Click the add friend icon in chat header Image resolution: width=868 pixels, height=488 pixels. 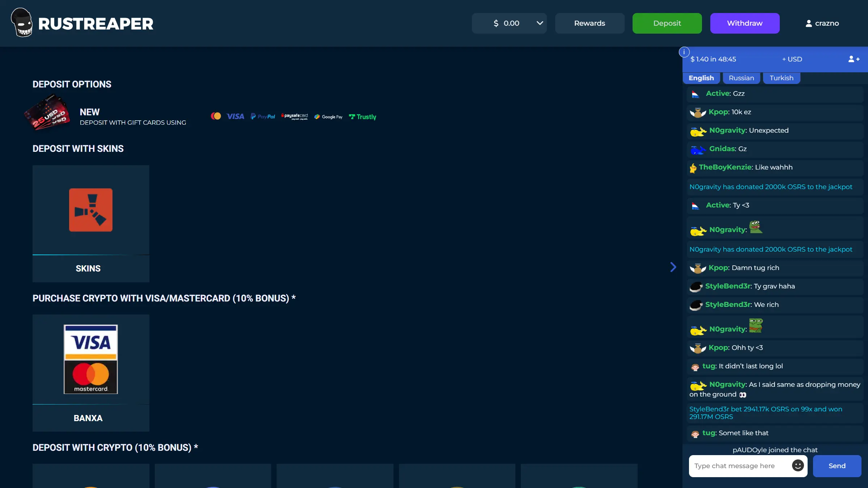(854, 59)
